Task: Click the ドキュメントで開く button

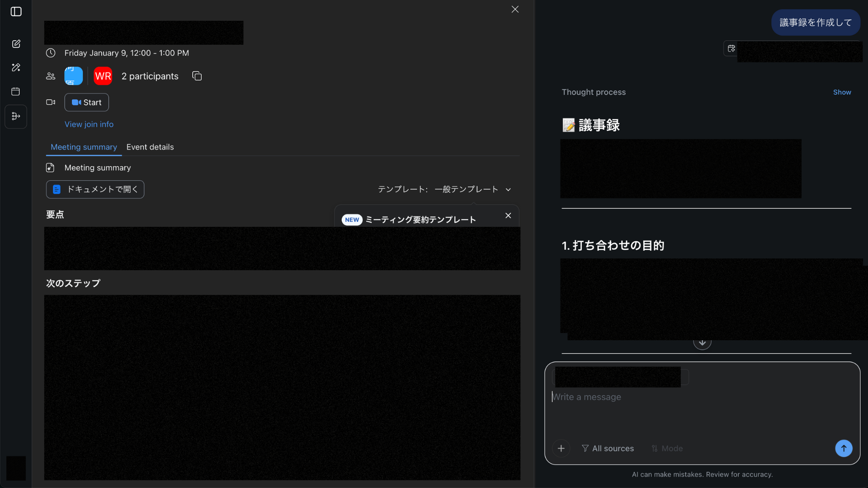Action: (95, 189)
